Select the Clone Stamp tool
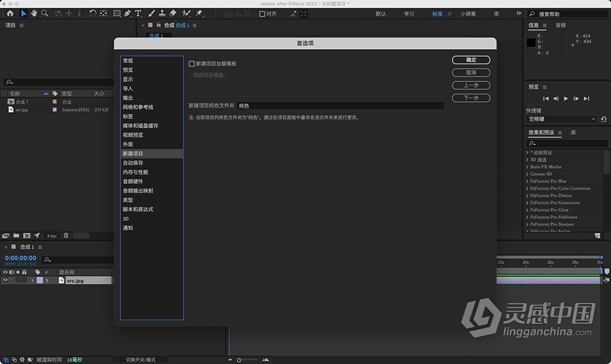The image size is (611, 364). pyautogui.click(x=162, y=13)
